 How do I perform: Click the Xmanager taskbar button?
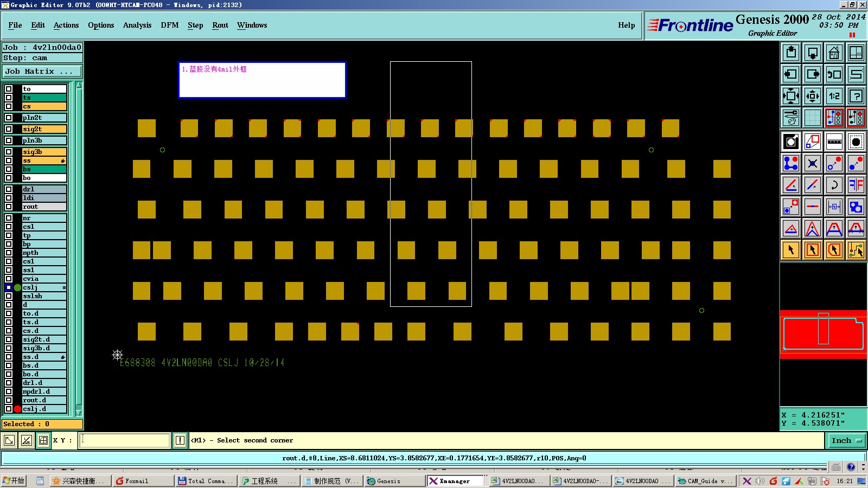coord(457,481)
